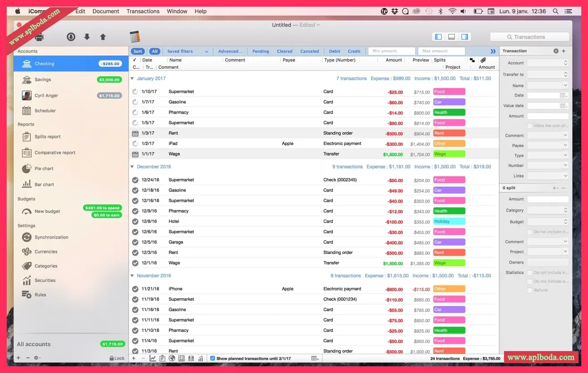Open the Transactions menu
Image resolution: width=588 pixels, height=373 pixels.
click(x=143, y=11)
